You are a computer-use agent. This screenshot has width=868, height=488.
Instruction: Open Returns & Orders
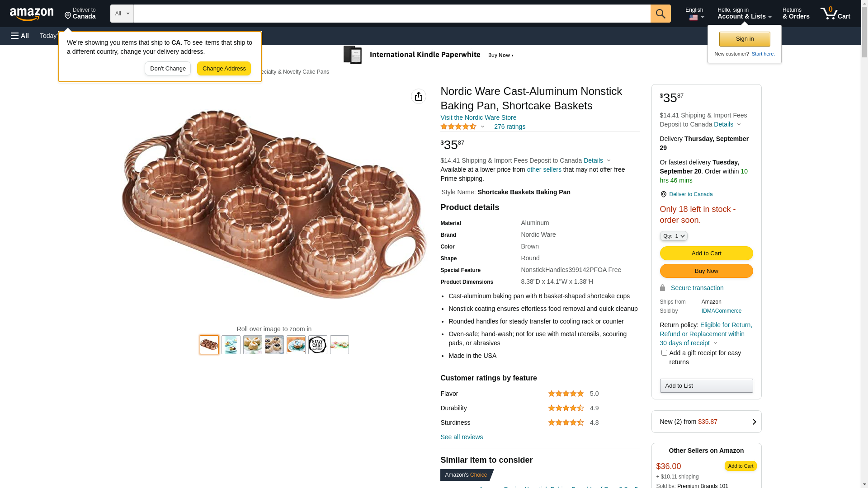(796, 14)
